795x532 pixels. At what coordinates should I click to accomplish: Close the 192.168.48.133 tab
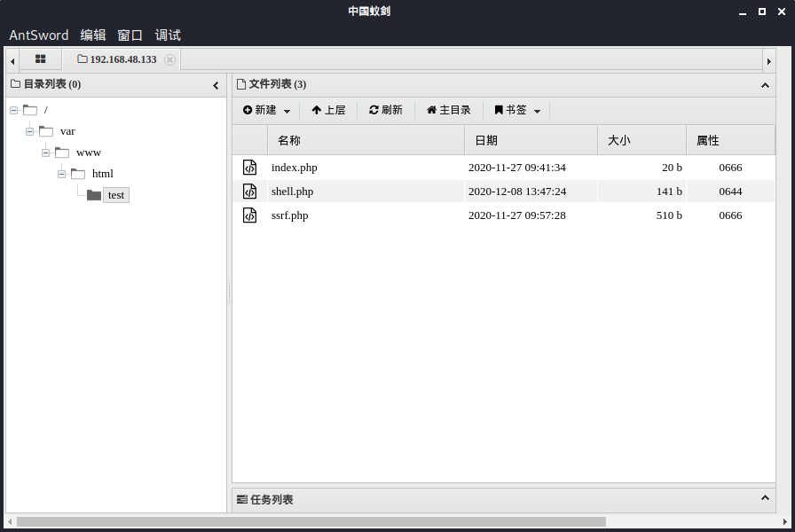click(x=169, y=59)
